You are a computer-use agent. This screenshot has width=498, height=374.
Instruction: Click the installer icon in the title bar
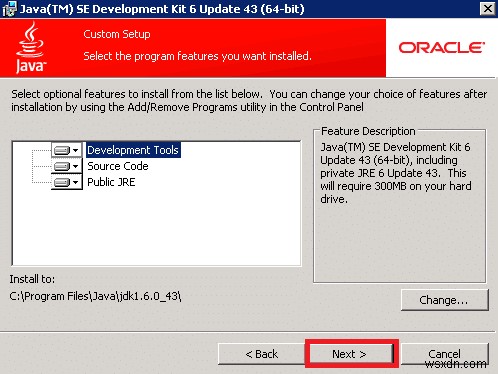9,9
